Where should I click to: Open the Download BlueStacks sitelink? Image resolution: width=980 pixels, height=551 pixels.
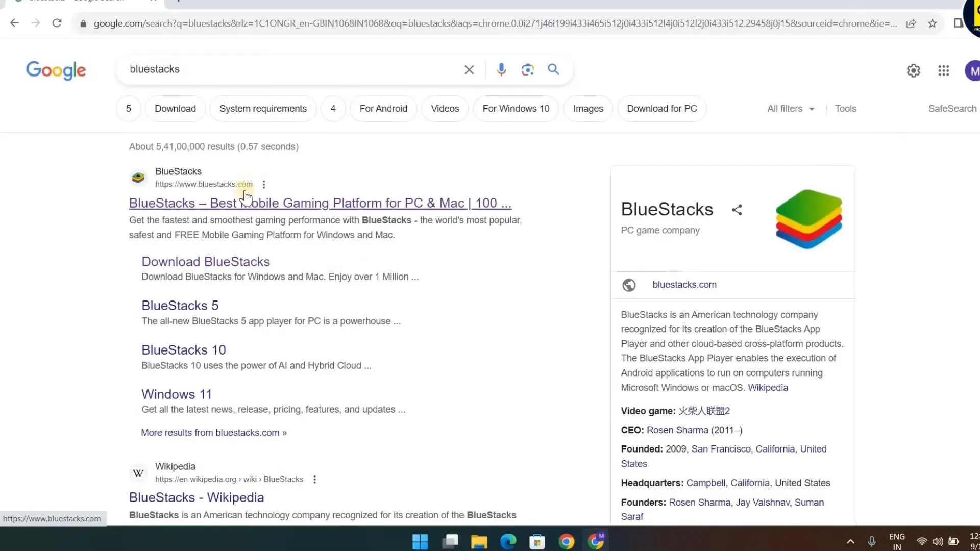[x=205, y=262]
